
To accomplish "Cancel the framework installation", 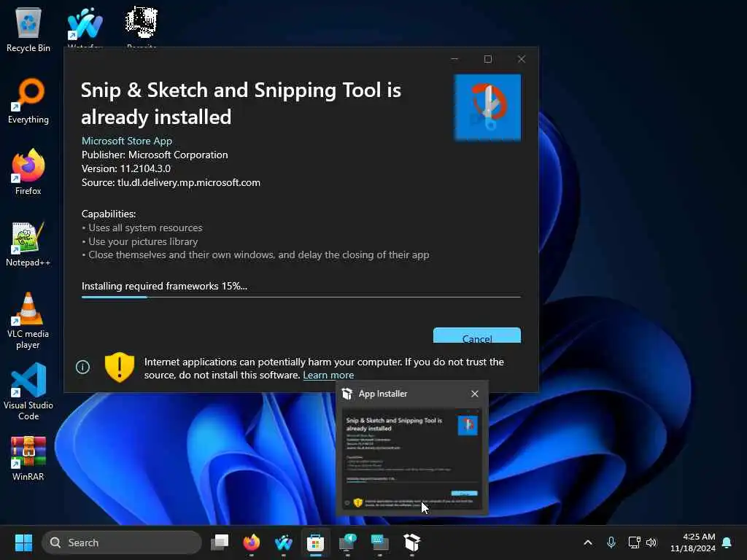I will tap(477, 335).
